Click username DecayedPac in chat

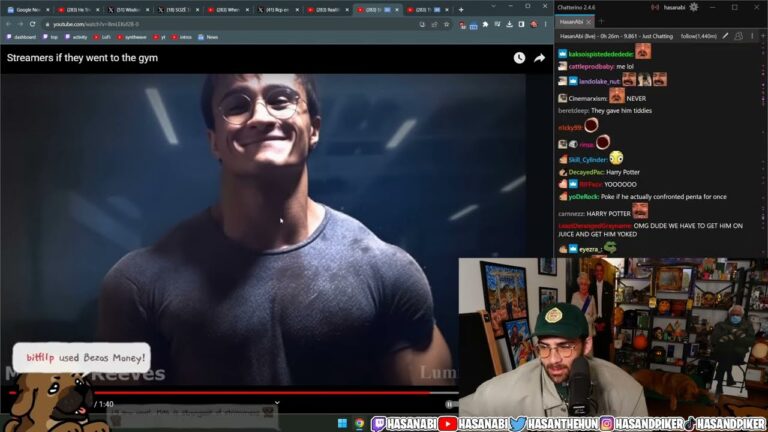click(586, 172)
